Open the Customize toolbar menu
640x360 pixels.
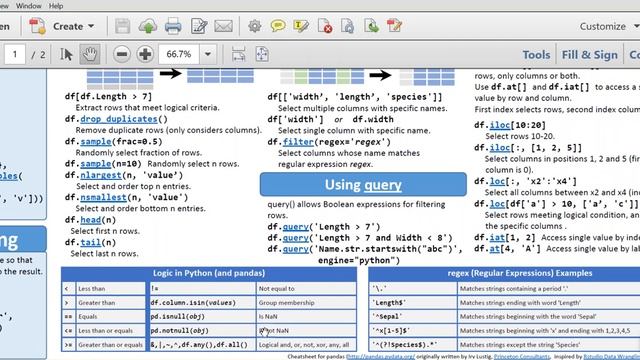(609, 26)
